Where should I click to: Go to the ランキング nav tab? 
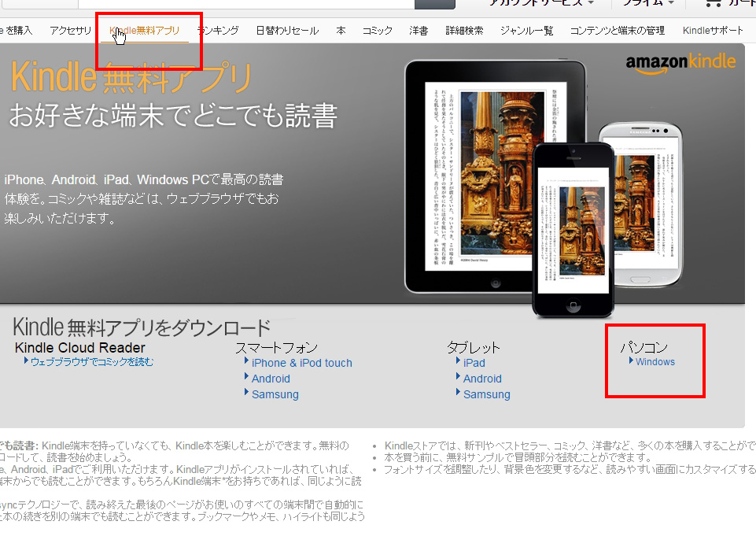pos(219,31)
